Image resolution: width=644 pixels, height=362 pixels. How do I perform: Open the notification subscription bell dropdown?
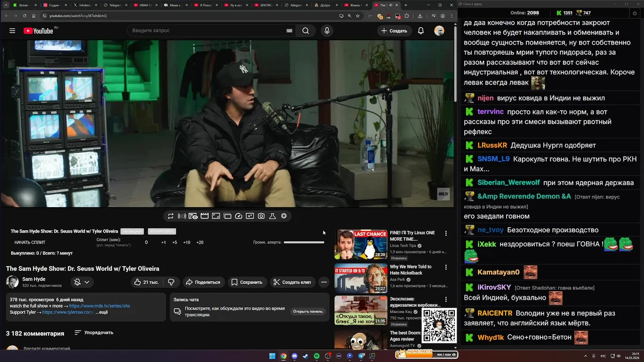[x=82, y=282]
